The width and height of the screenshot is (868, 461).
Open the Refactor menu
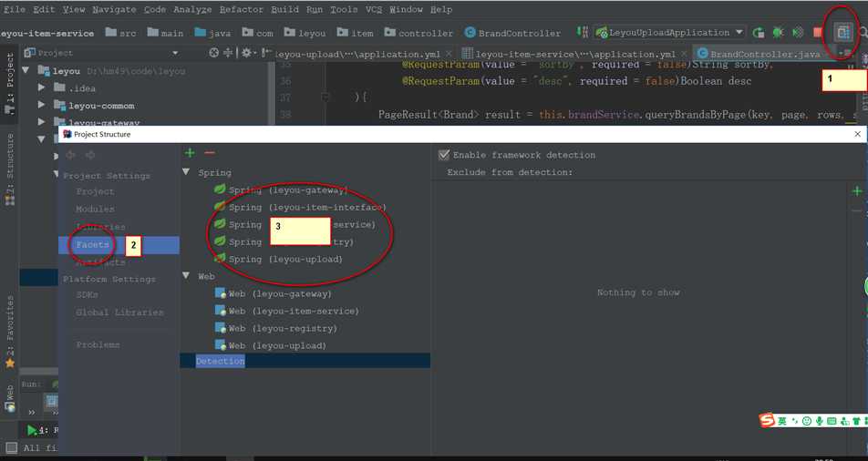tap(242, 9)
